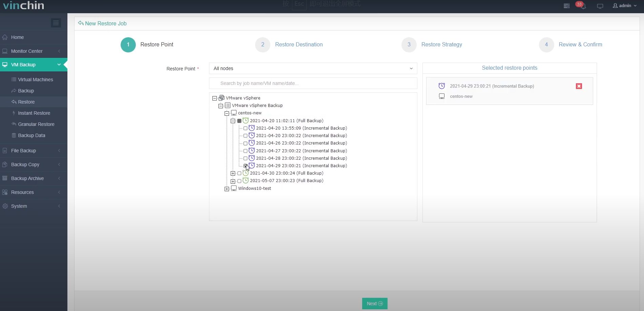Image resolution: width=644 pixels, height=311 pixels.
Task: Click the centos-new monitor icon in selected panel
Action: [442, 96]
